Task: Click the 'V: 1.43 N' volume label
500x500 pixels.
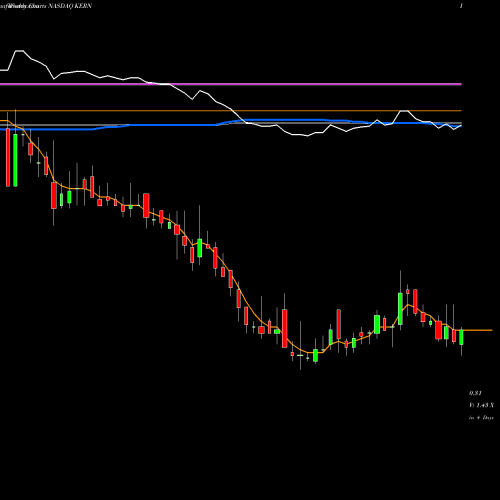Action: [x=481, y=405]
